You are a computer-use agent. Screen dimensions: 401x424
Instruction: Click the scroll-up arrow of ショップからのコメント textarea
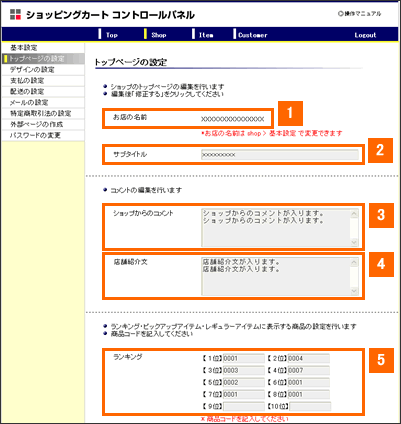pyautogui.click(x=354, y=213)
